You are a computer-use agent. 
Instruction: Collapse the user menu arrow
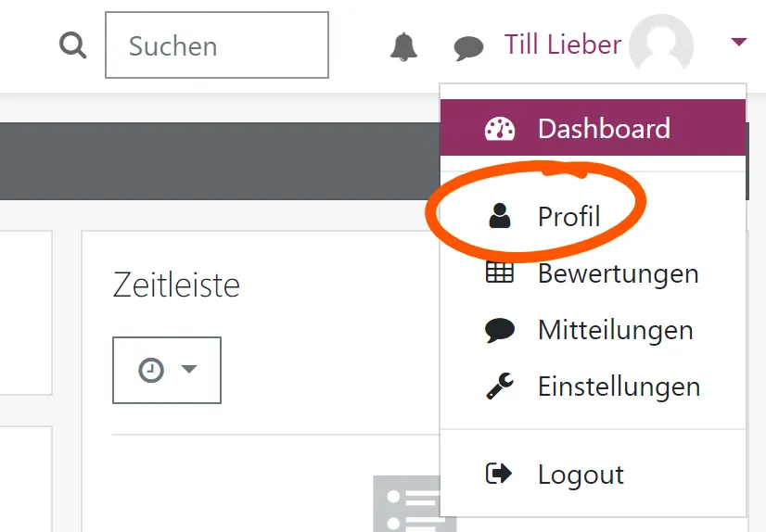point(738,42)
